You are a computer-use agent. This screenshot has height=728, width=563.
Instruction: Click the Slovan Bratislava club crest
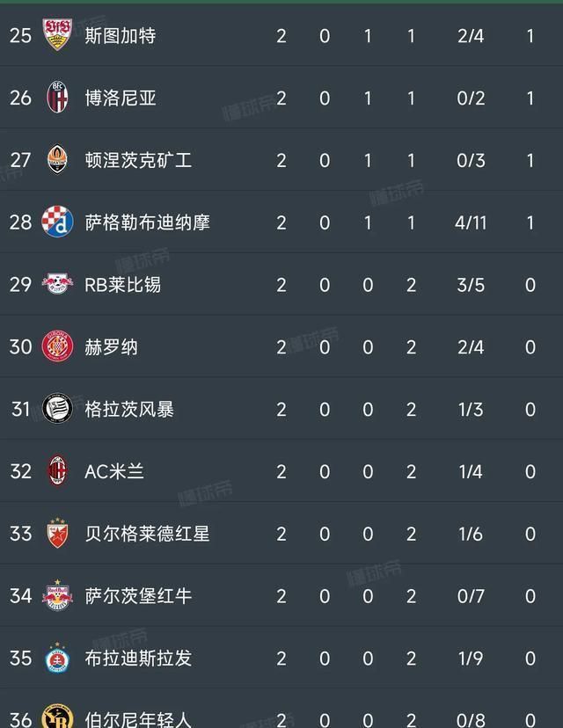[x=57, y=658]
